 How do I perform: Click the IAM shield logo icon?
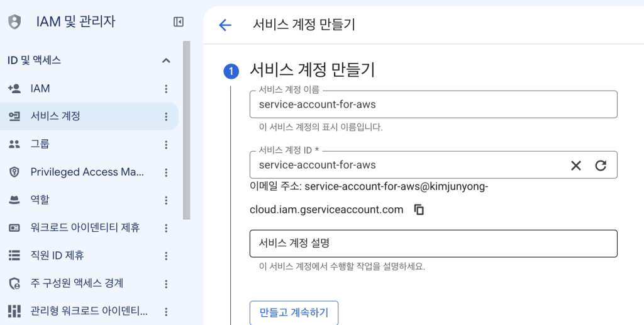(x=14, y=22)
